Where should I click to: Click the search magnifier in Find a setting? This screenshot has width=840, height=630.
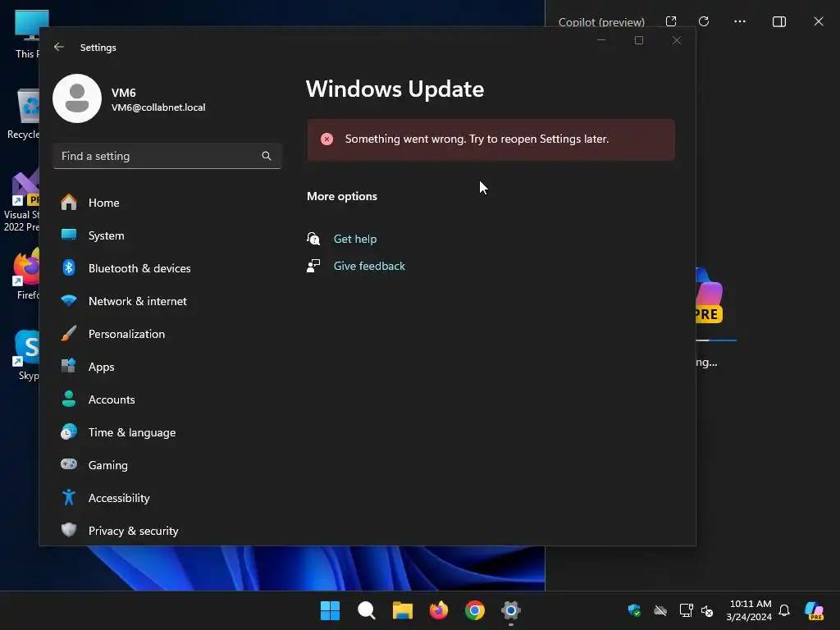267,156
